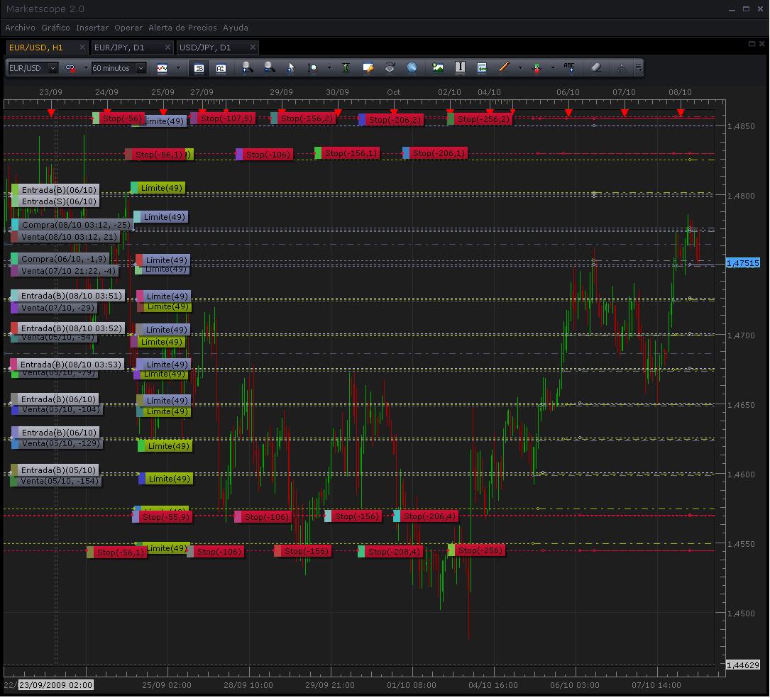Open the Insertar menu
770x700 pixels.
click(92, 28)
